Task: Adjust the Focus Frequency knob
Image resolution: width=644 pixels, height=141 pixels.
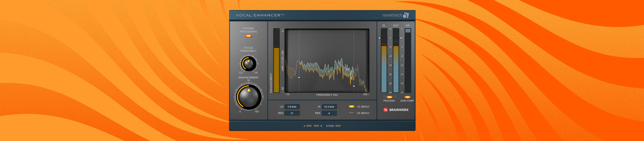Action: (249, 64)
